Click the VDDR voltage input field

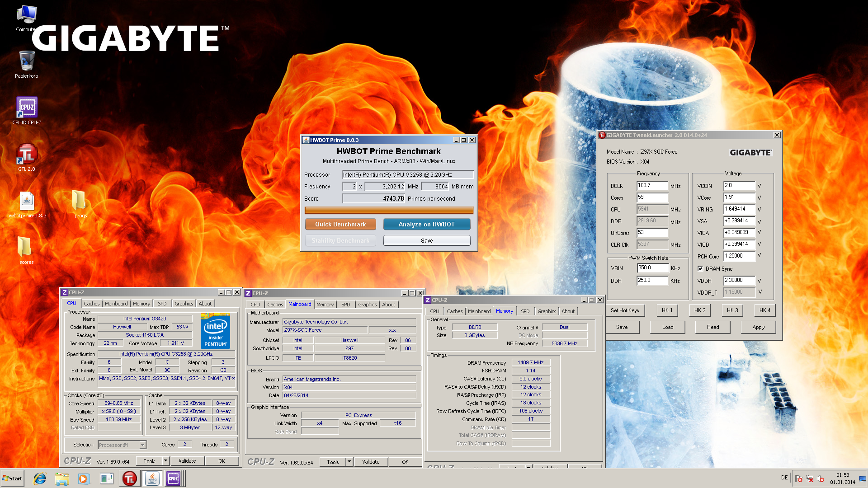(x=739, y=281)
